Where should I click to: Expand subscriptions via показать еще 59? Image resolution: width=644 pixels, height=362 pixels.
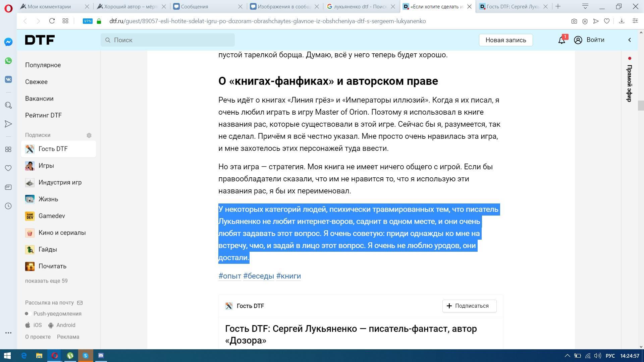[46, 281]
